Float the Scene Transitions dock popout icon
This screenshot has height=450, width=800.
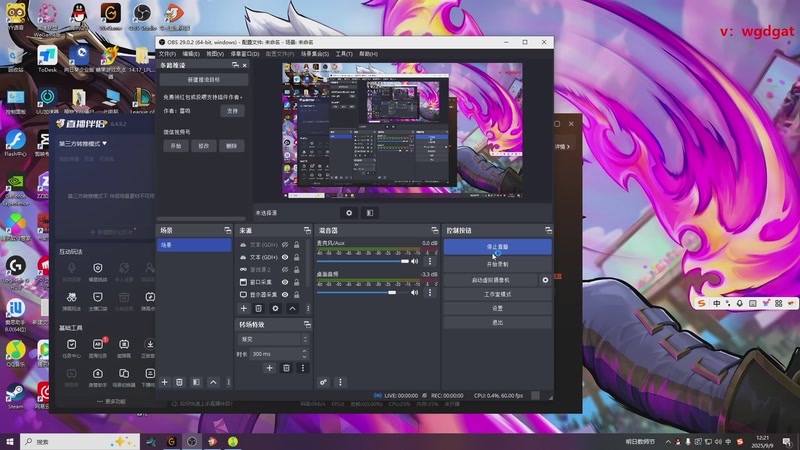click(307, 324)
